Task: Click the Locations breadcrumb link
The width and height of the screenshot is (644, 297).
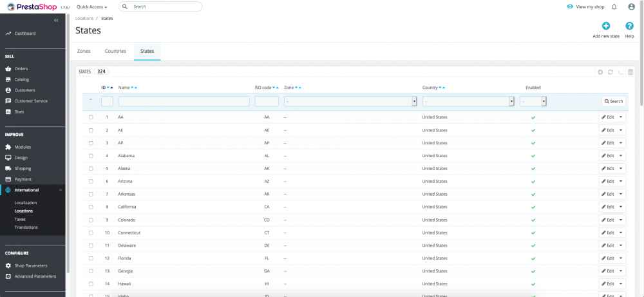Action: pos(84,19)
